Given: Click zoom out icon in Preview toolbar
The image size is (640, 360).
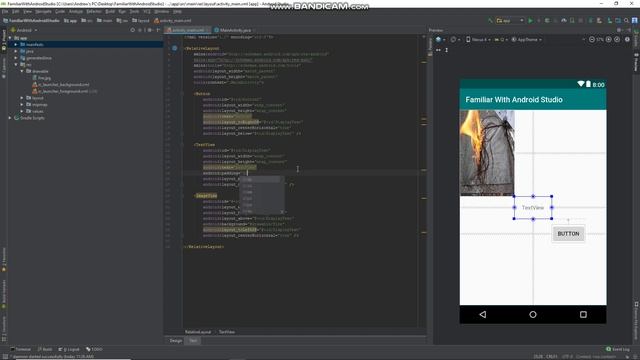Looking at the screenshot, I should pyautogui.click(x=592, y=40).
